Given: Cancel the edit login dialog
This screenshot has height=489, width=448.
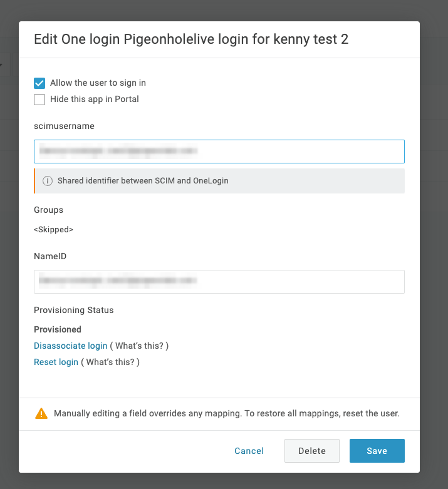Looking at the screenshot, I should tap(249, 451).
